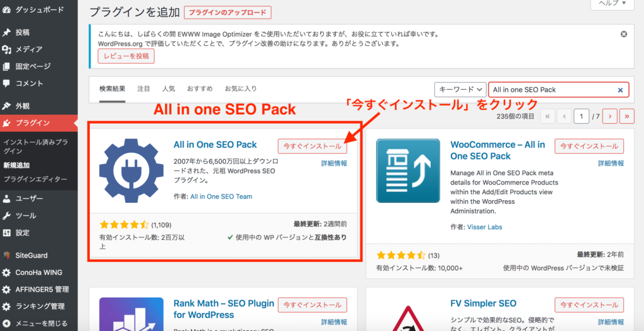
Task: Open author link All in One SEO Team
Action: 221,197
